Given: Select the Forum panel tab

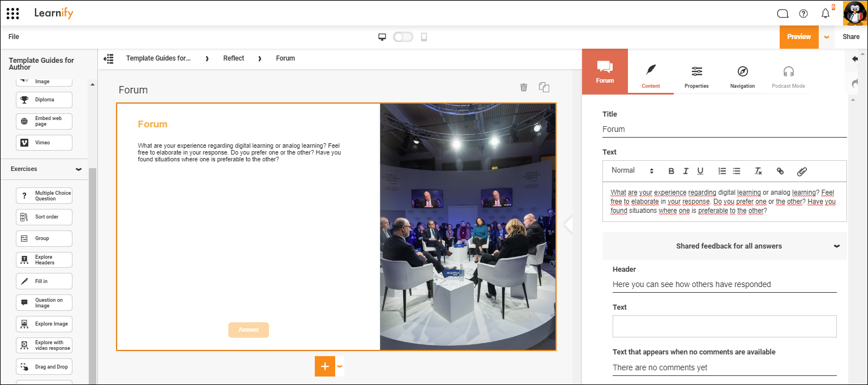Looking at the screenshot, I should tap(605, 71).
